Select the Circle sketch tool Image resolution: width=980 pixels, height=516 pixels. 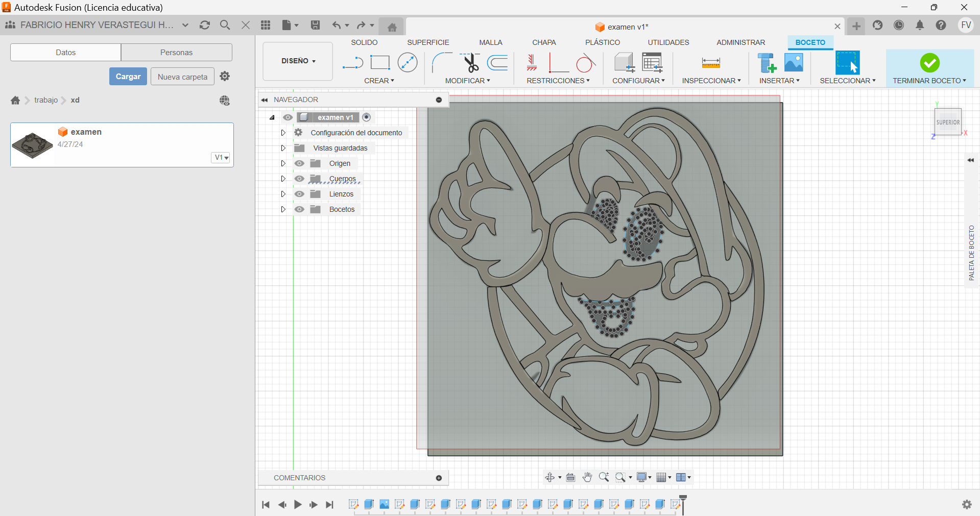coord(408,63)
